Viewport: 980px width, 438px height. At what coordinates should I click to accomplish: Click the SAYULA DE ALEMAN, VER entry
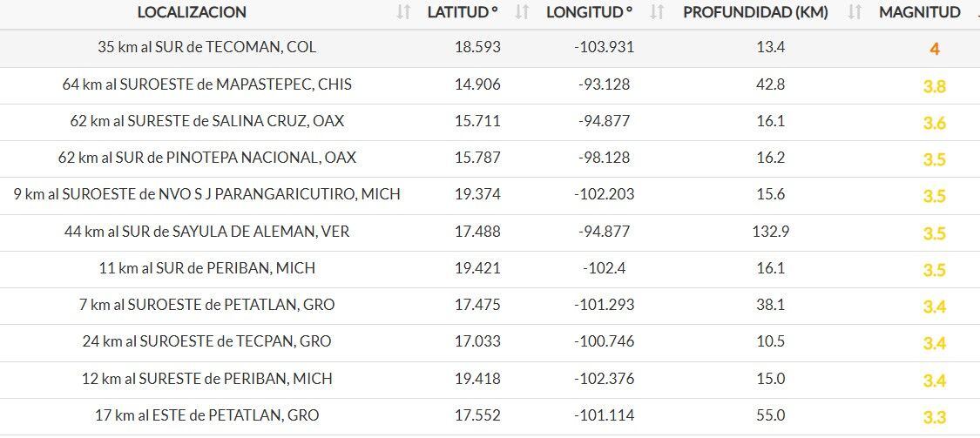(x=206, y=232)
